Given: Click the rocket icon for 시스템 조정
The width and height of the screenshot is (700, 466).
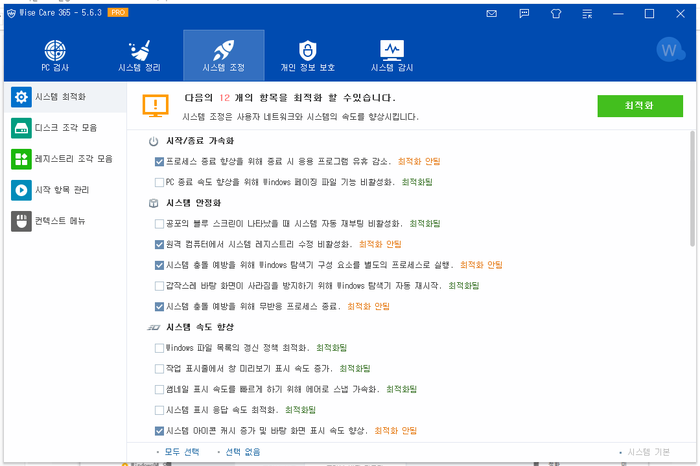Looking at the screenshot, I should coord(224,50).
